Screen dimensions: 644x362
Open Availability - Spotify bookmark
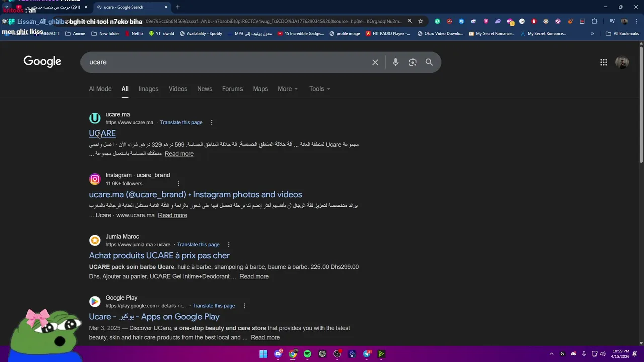point(201,34)
